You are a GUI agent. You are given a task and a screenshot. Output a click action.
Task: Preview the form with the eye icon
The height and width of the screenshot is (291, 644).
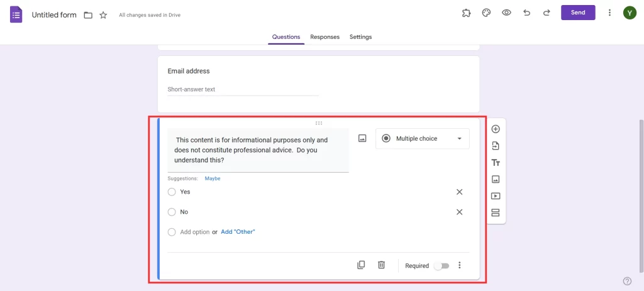[x=506, y=13]
